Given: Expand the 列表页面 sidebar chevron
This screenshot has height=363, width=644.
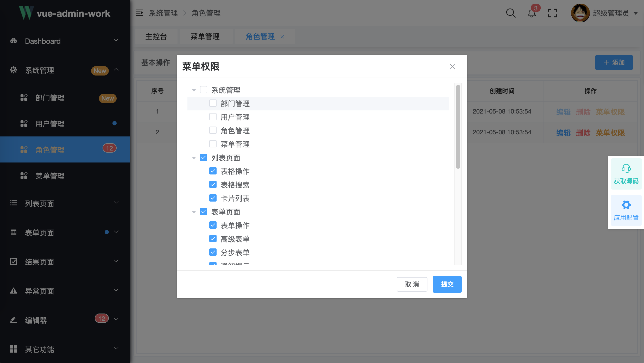Looking at the screenshot, I should (x=116, y=203).
